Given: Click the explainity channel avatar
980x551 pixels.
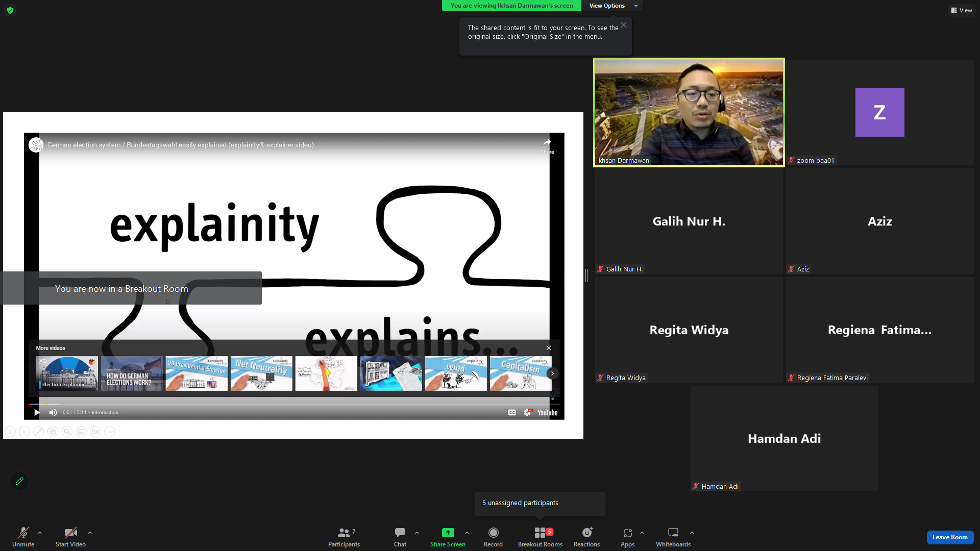Looking at the screenshot, I should (x=36, y=145).
